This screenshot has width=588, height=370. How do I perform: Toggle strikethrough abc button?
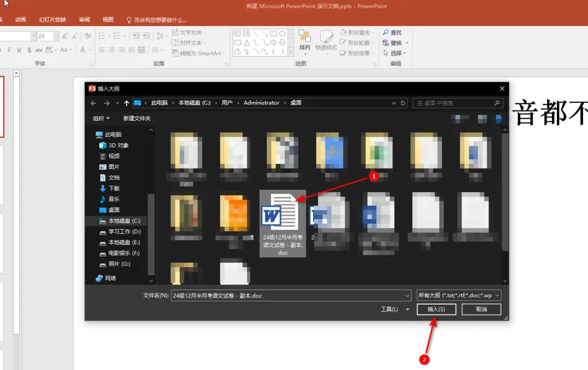[x=39, y=50]
